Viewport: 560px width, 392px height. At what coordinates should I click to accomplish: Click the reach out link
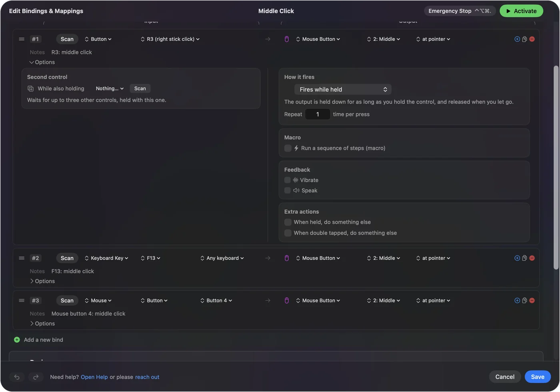pyautogui.click(x=147, y=377)
